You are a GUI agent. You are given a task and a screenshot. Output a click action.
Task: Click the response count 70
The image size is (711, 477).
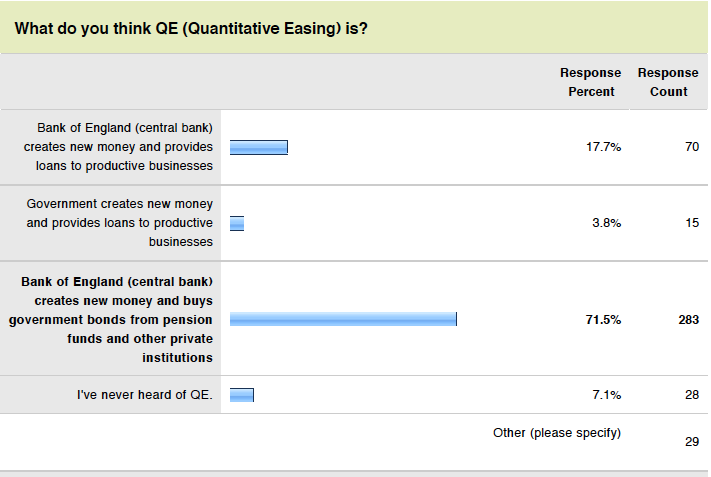[x=692, y=147]
